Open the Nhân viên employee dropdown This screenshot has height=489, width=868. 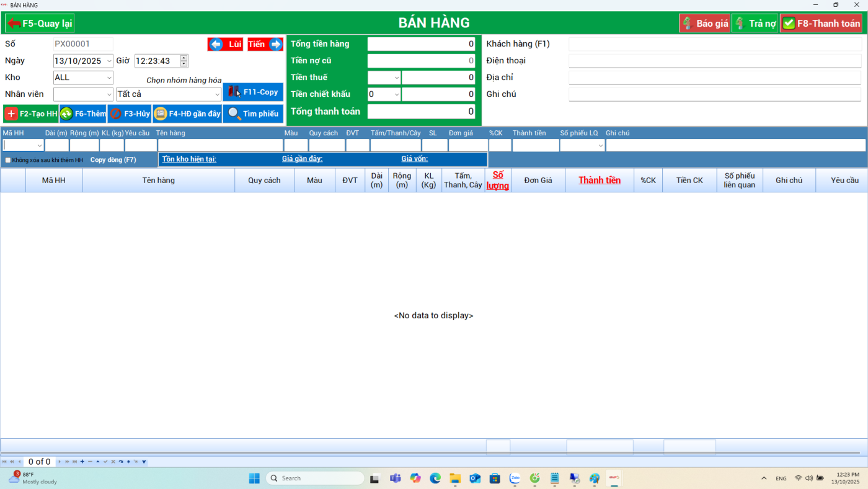(x=109, y=94)
